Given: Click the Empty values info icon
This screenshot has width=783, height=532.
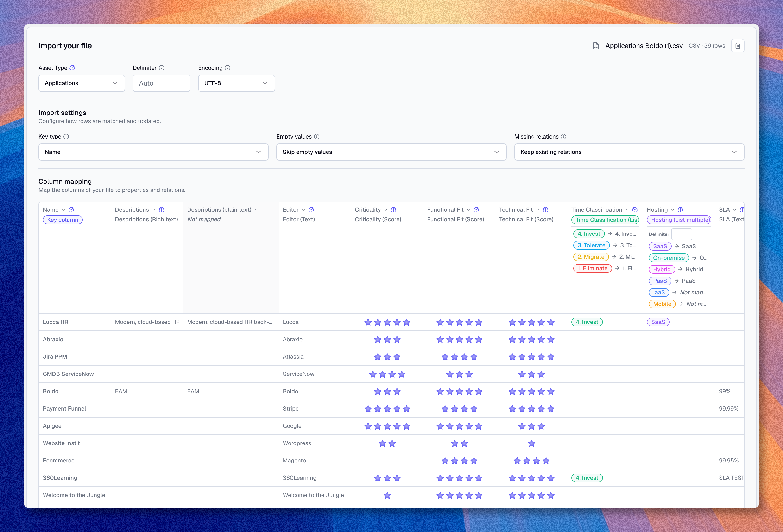Looking at the screenshot, I should tap(317, 136).
